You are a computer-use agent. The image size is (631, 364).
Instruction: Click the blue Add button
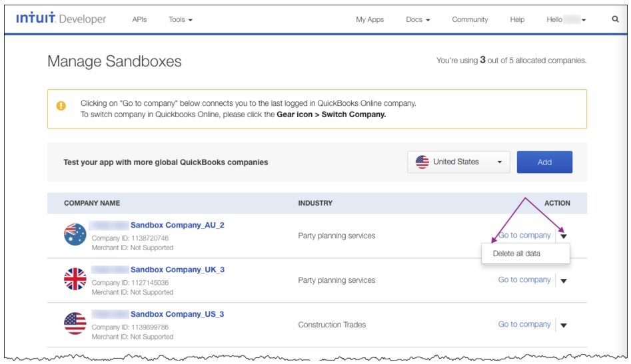click(544, 162)
